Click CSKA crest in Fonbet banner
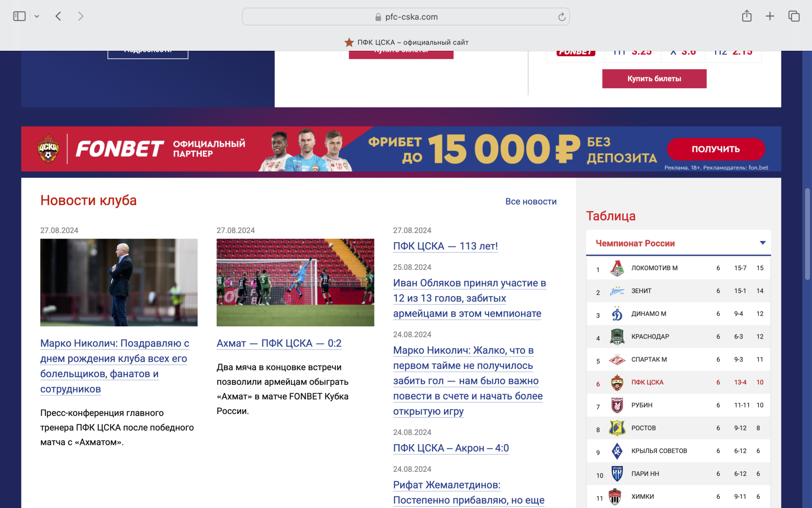 tap(48, 149)
